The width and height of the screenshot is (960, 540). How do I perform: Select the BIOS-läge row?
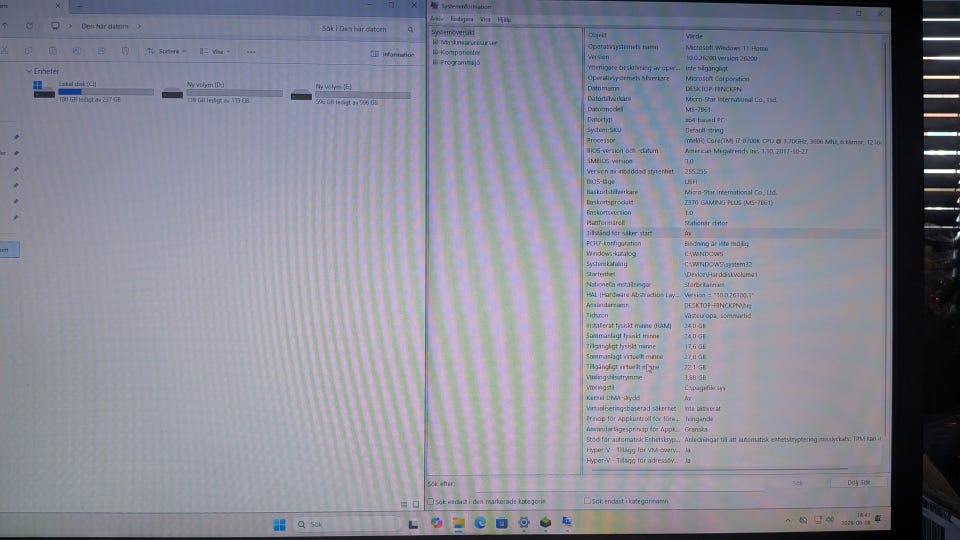[x=733, y=182]
